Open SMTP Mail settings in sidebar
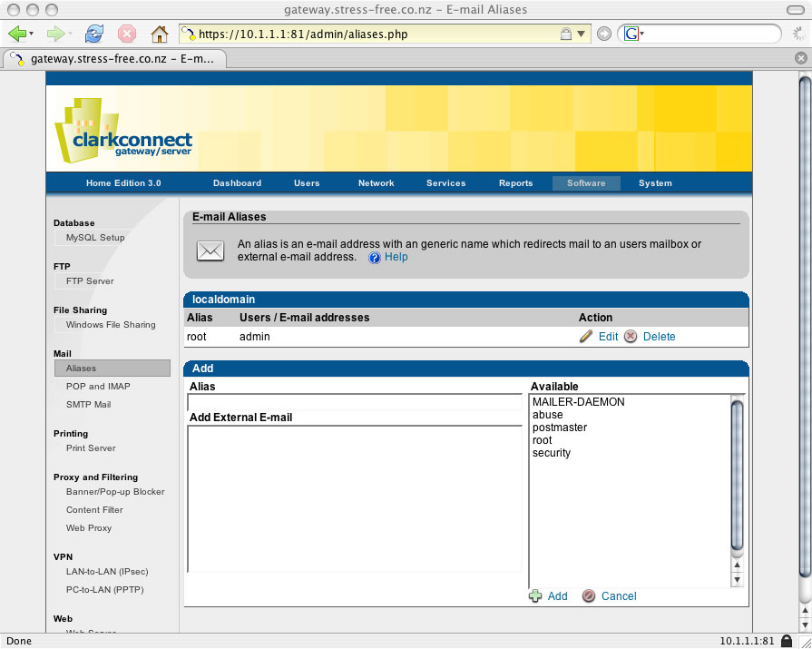 click(88, 405)
